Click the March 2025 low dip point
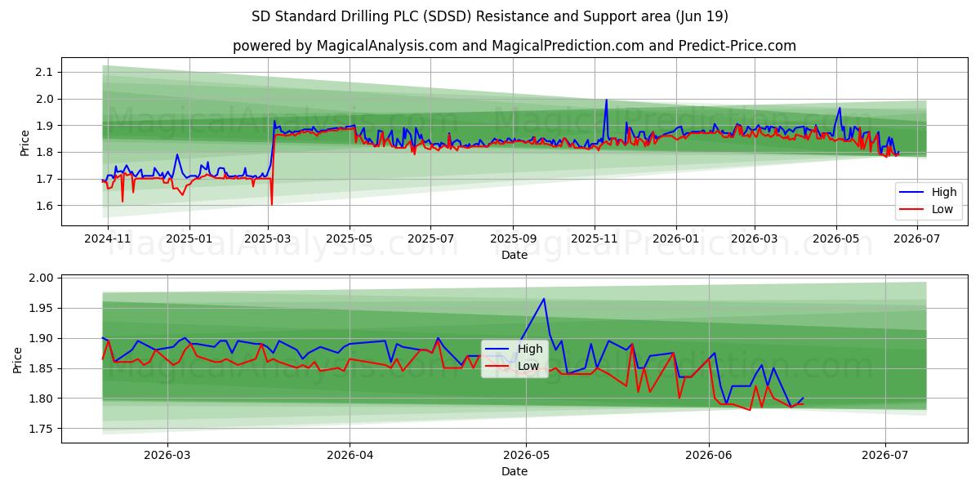 point(271,204)
